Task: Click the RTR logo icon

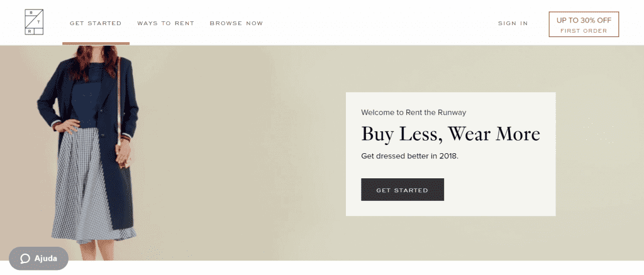Action: tap(34, 22)
